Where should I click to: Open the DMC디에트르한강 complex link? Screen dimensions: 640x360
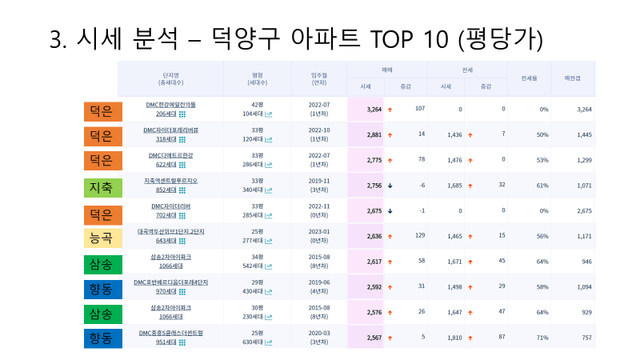[x=171, y=156]
